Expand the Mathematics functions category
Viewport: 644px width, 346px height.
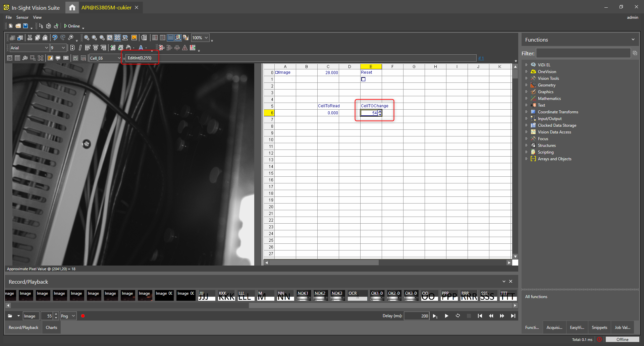[526, 98]
